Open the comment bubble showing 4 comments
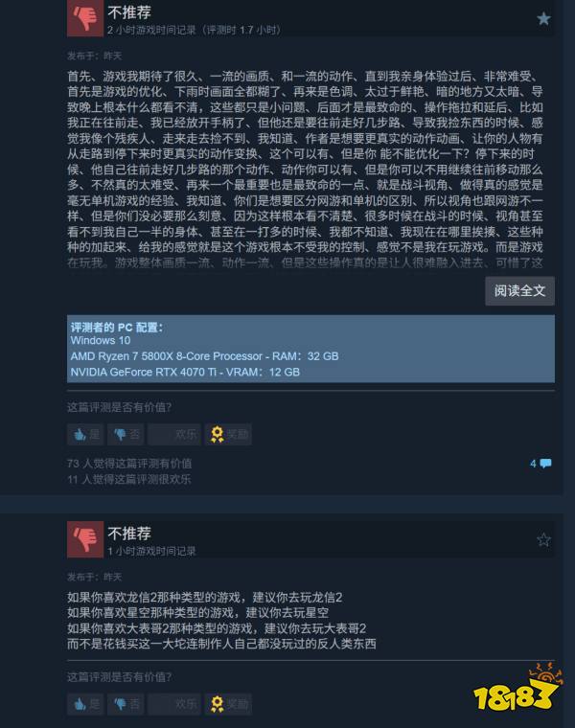This screenshot has height=728, width=575. [540, 464]
